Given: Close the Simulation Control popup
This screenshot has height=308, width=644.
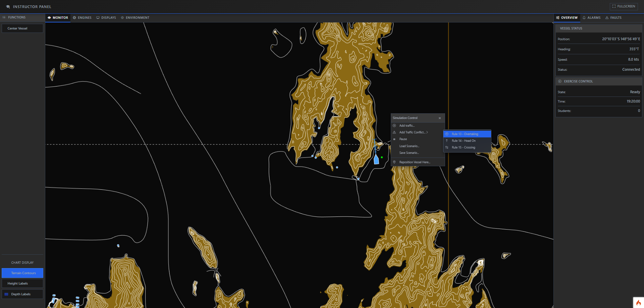Looking at the screenshot, I should pyautogui.click(x=439, y=118).
